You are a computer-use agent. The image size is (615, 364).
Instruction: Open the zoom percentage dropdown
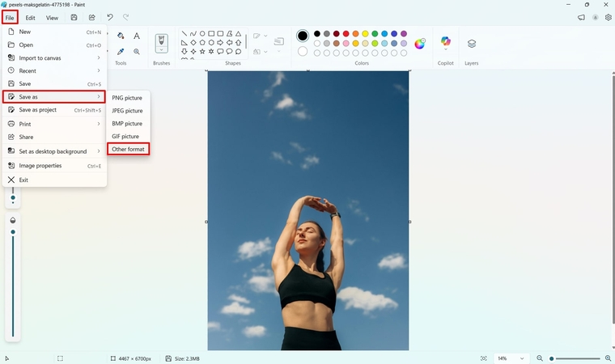click(511, 358)
